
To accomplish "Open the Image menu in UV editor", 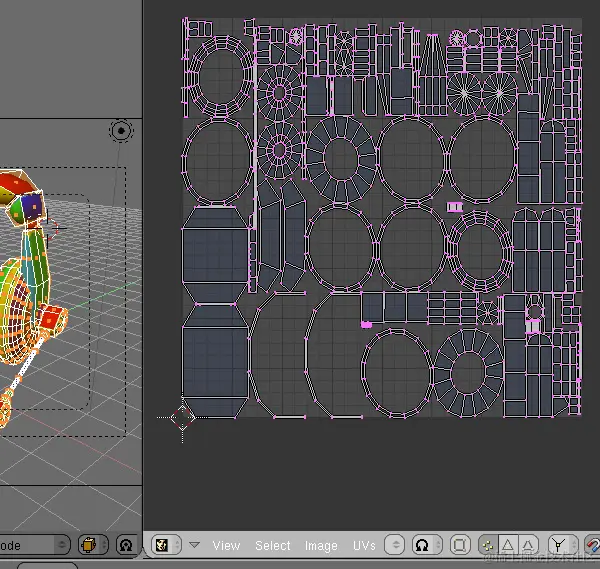I will click(x=321, y=545).
